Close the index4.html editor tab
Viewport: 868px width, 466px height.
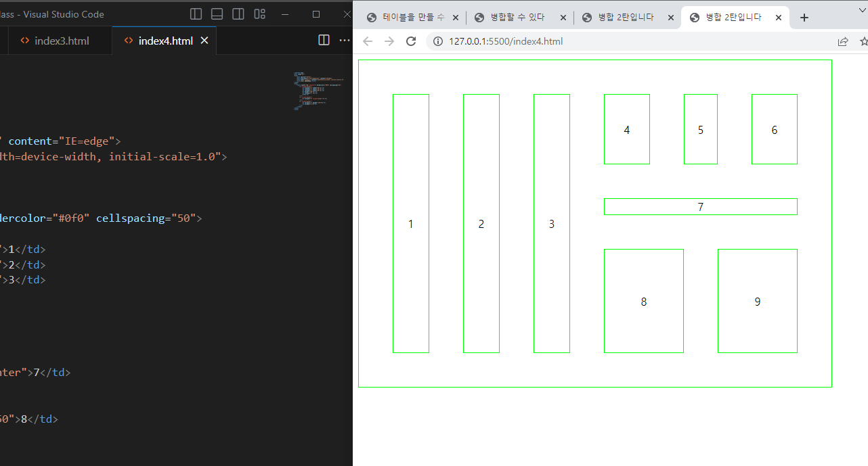[x=204, y=41]
